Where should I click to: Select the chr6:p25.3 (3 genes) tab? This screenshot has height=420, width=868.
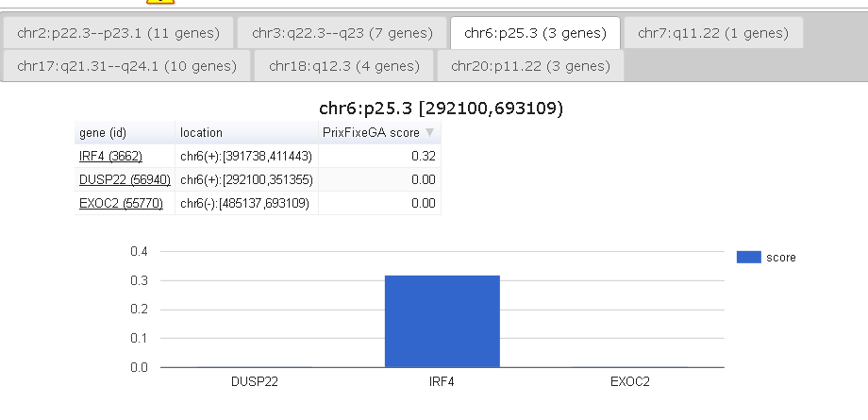[535, 33]
